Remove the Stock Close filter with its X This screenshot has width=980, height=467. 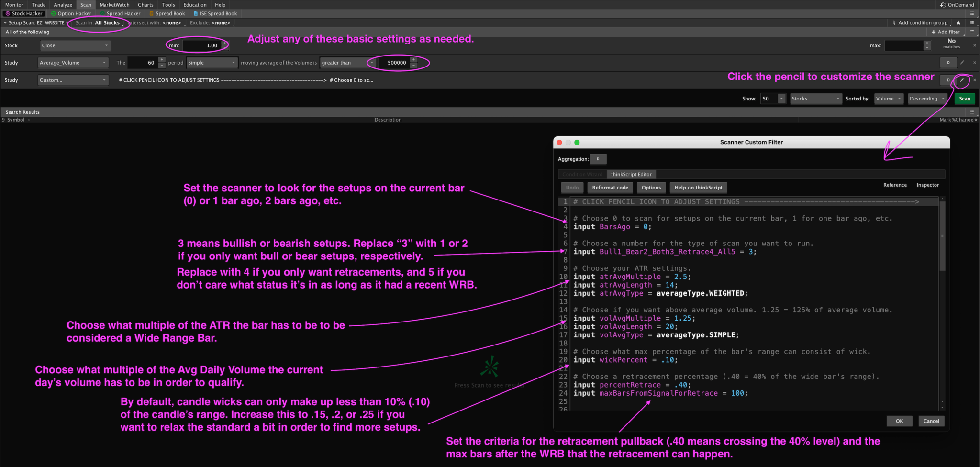[x=975, y=46]
